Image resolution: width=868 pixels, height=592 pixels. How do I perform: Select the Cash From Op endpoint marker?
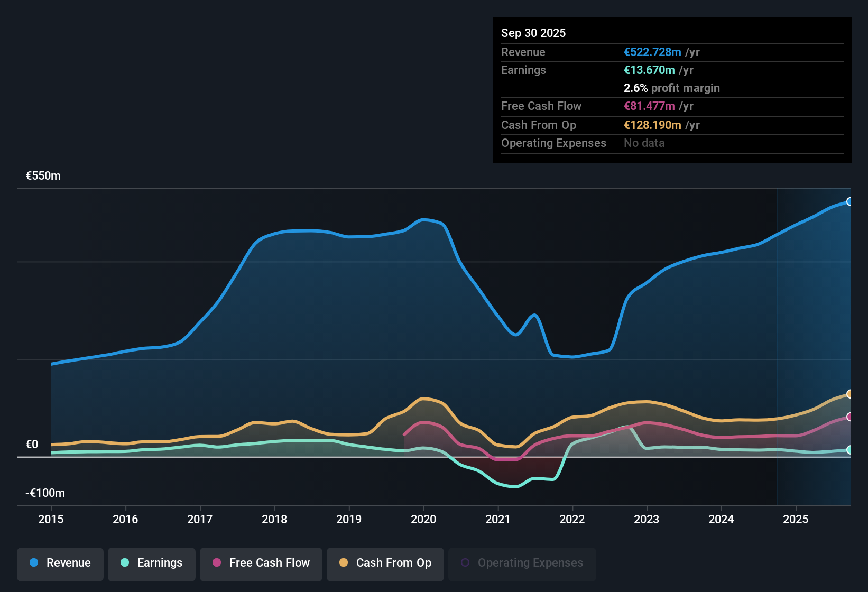(x=849, y=394)
